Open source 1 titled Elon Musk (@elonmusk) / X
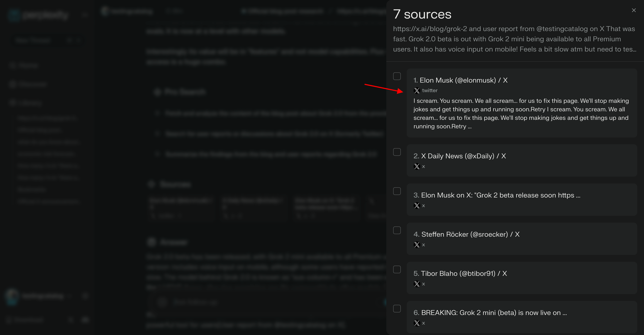Image resolution: width=644 pixels, height=335 pixels. 460,80
